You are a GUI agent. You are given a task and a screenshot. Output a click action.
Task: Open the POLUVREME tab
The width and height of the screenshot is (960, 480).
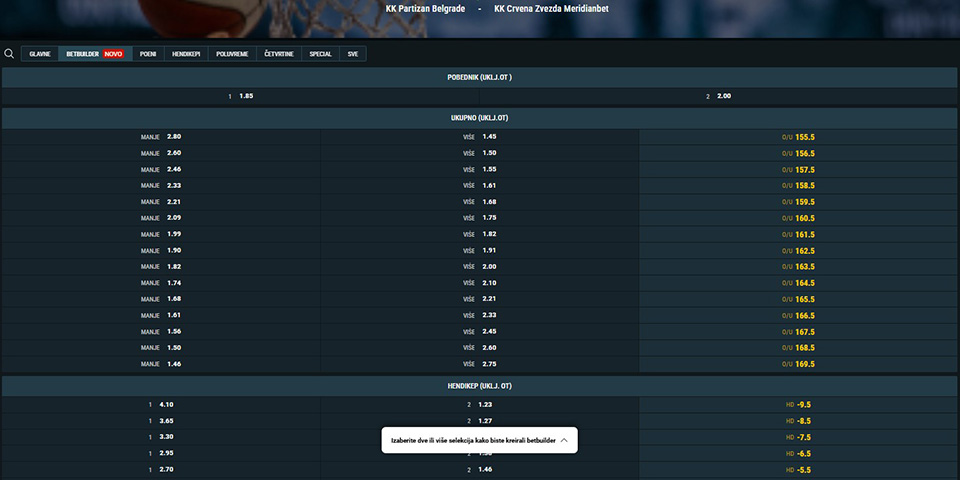232,54
